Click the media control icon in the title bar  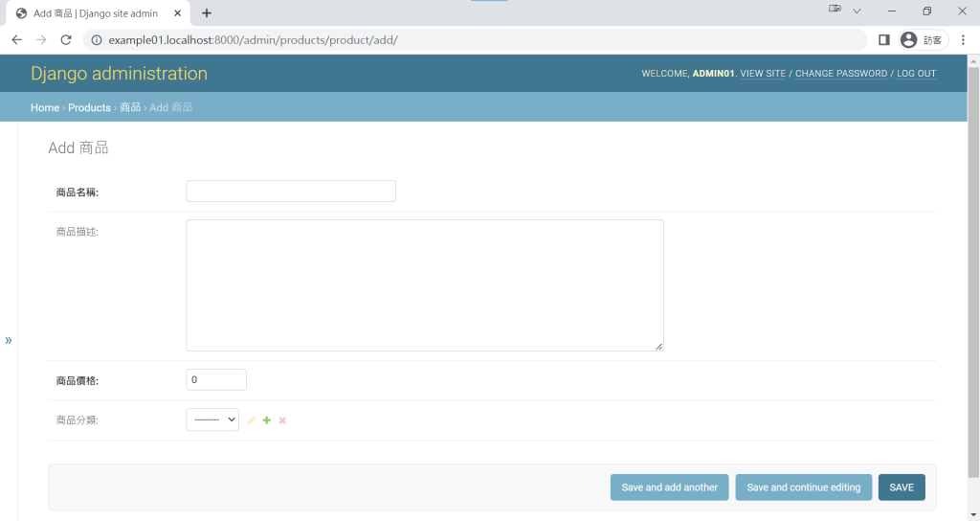[835, 9]
